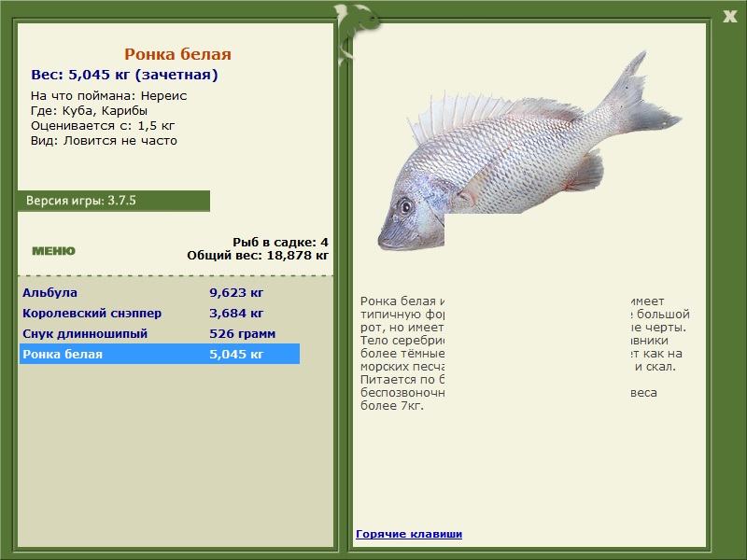Click the Рыб в садке: 4 counter

(x=281, y=242)
